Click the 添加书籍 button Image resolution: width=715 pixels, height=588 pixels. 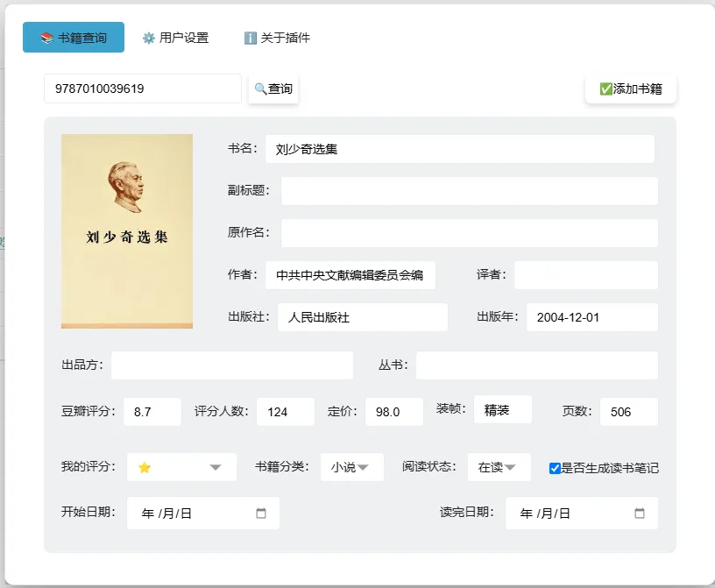(631, 89)
